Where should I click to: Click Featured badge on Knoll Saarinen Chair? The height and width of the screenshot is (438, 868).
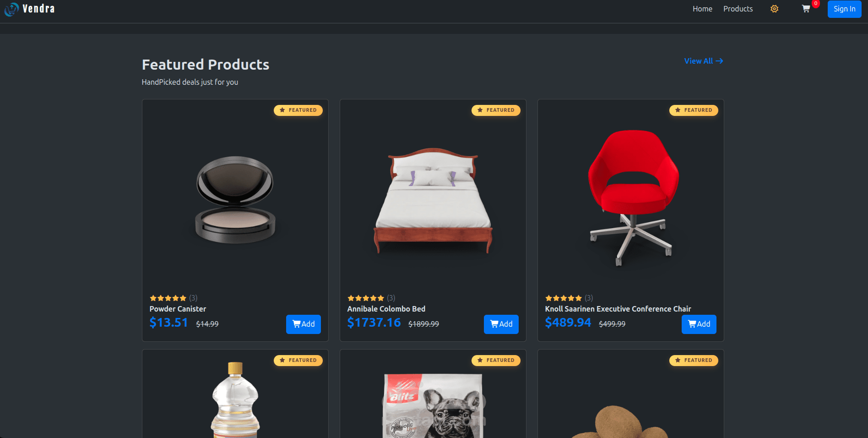[694, 110]
